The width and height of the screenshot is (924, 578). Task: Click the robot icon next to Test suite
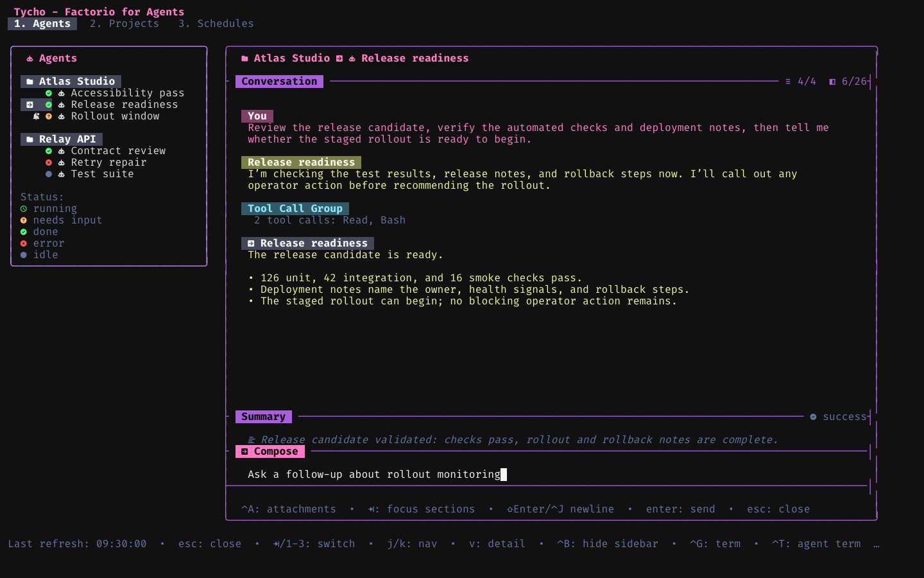[x=62, y=174]
